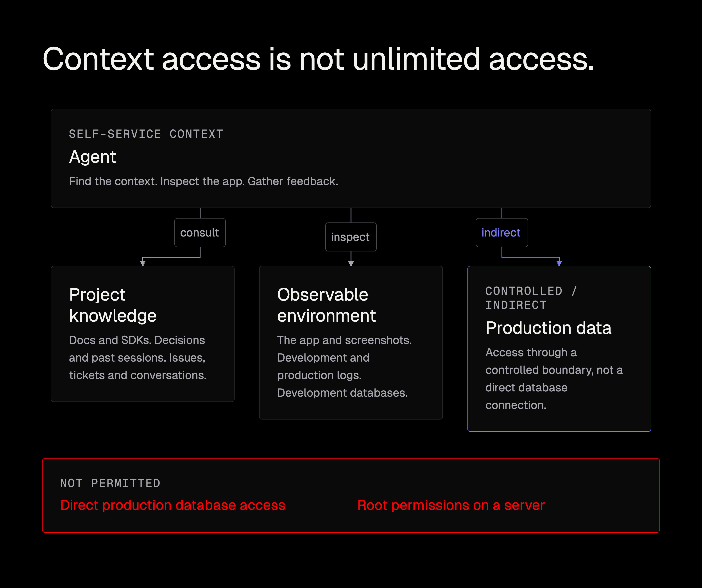Click the 'Production data' heading
Viewport: 702px width, 588px height.
click(x=548, y=328)
